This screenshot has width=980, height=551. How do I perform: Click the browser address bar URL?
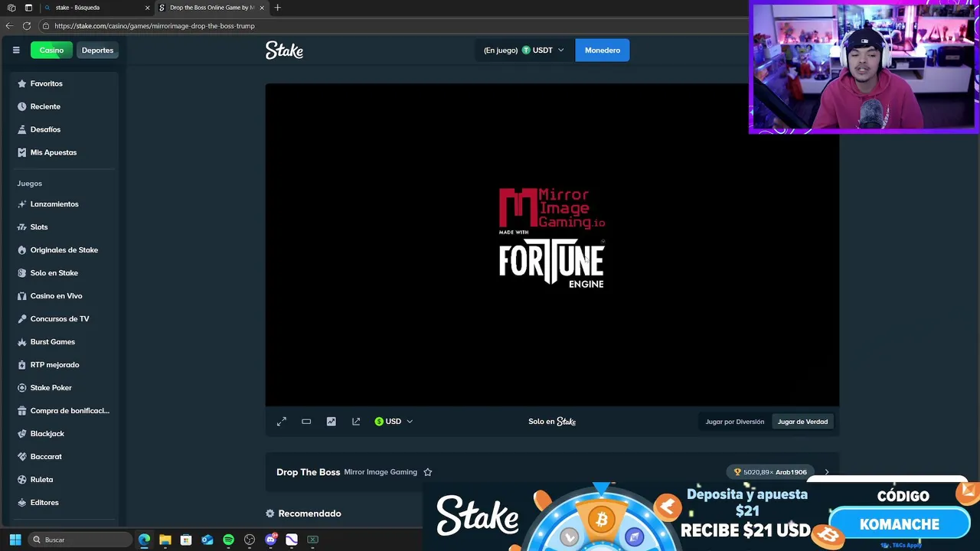tap(155, 26)
